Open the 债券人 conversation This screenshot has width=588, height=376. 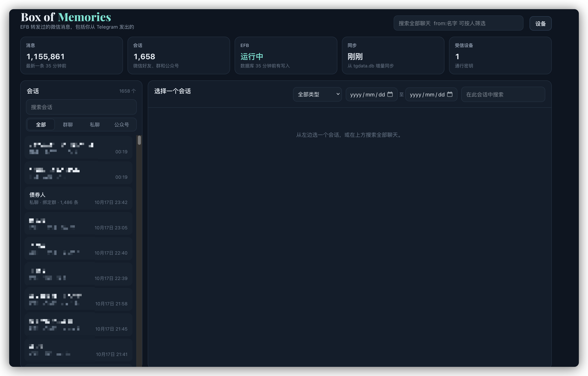(78, 198)
